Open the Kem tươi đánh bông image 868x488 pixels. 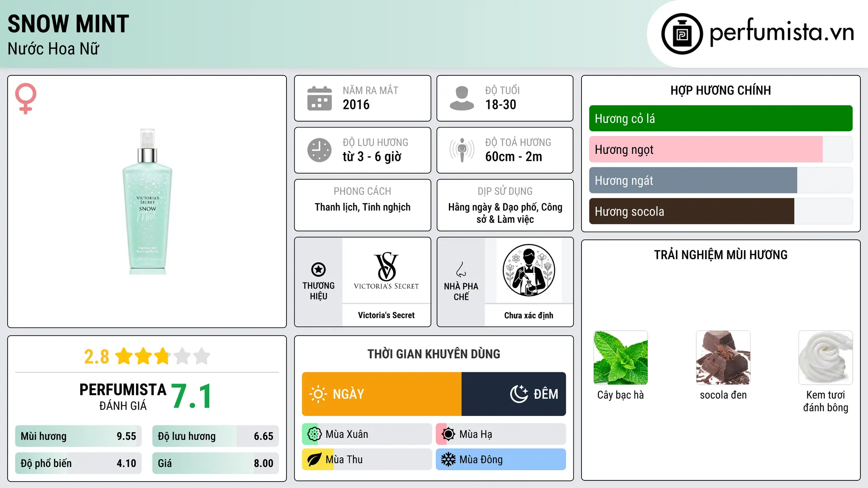[x=826, y=358]
